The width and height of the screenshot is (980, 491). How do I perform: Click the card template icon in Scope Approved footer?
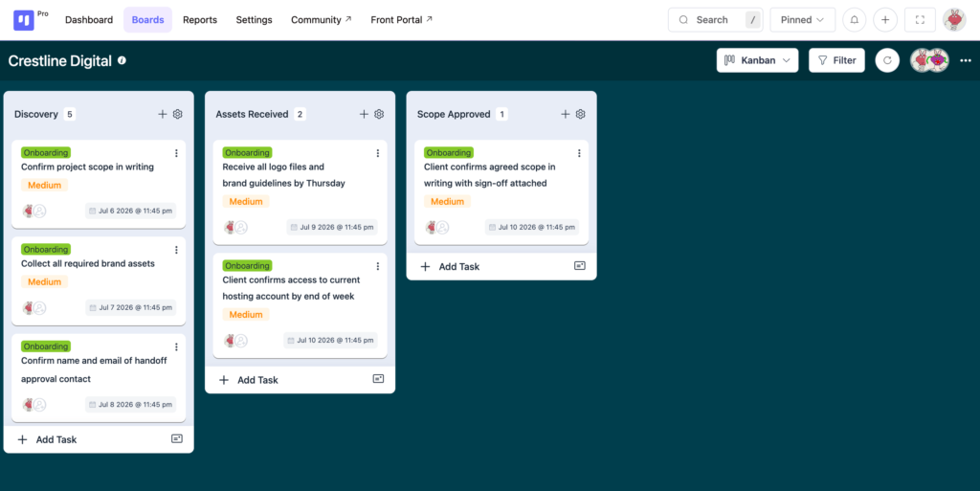pos(579,265)
